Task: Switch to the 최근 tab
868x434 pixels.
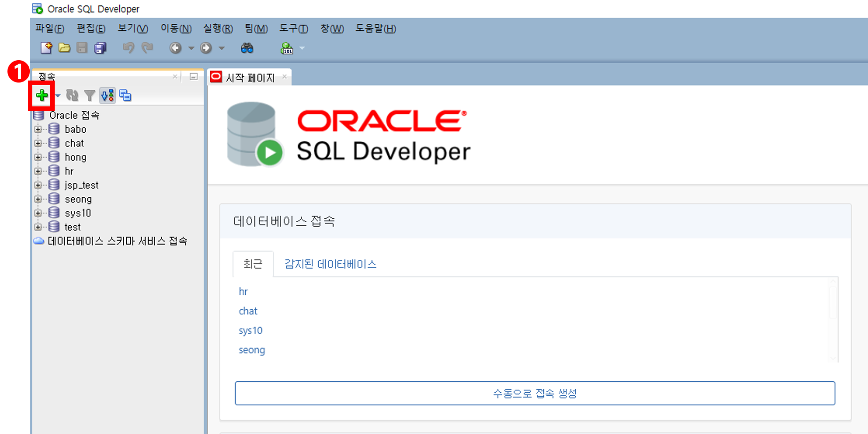Action: click(x=253, y=264)
